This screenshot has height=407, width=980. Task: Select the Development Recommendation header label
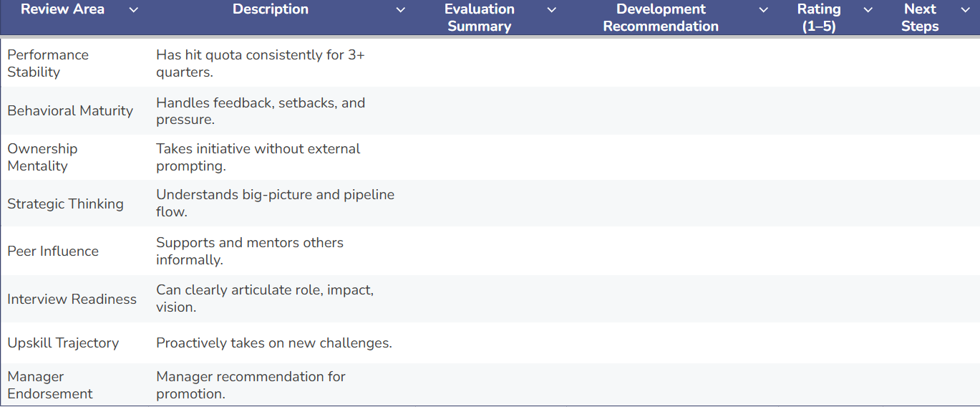tap(661, 18)
